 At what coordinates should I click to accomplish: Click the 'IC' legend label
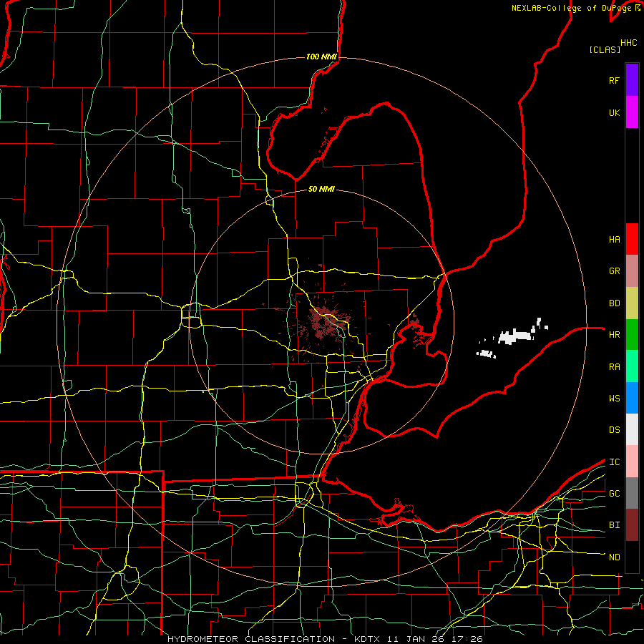click(x=614, y=462)
